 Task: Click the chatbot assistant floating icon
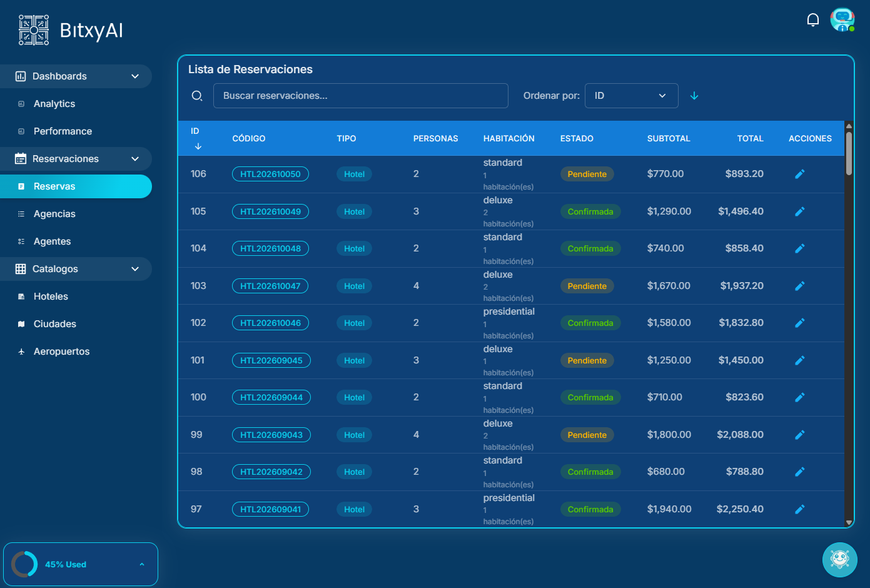pyautogui.click(x=839, y=559)
